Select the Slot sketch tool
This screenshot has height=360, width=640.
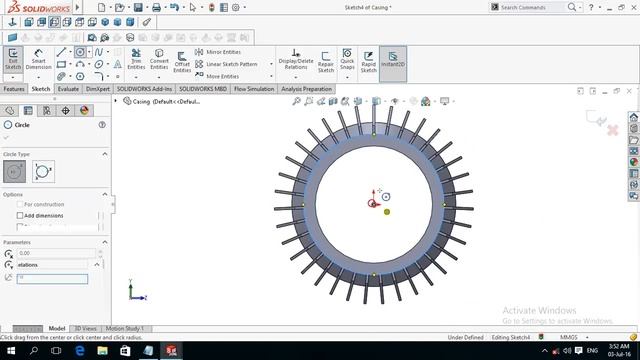61,76
